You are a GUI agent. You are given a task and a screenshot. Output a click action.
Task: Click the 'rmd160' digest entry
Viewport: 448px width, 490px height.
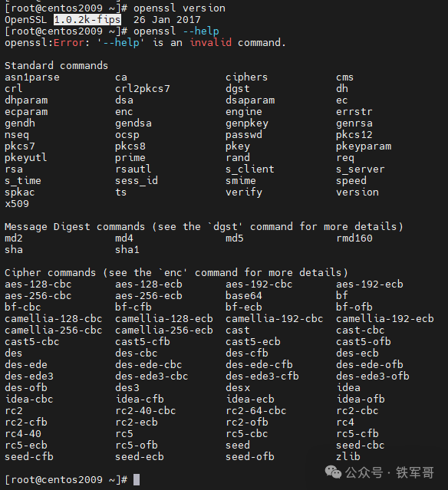coord(354,238)
